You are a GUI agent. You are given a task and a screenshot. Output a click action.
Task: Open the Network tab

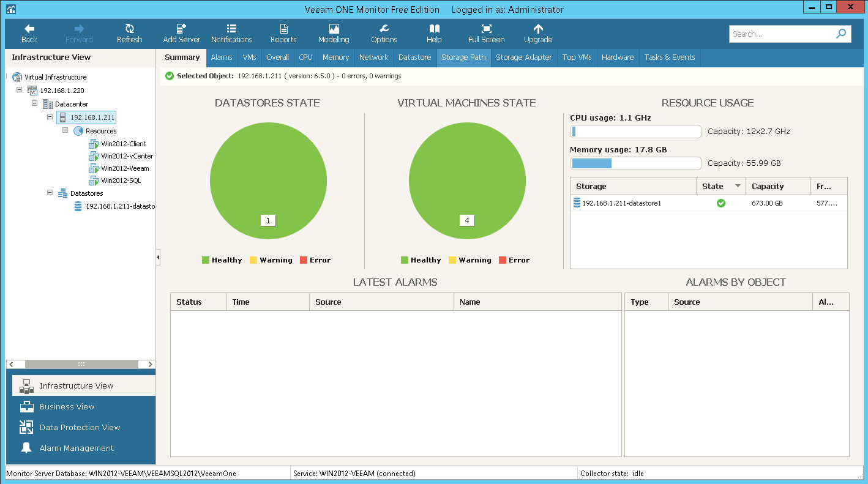pos(373,58)
